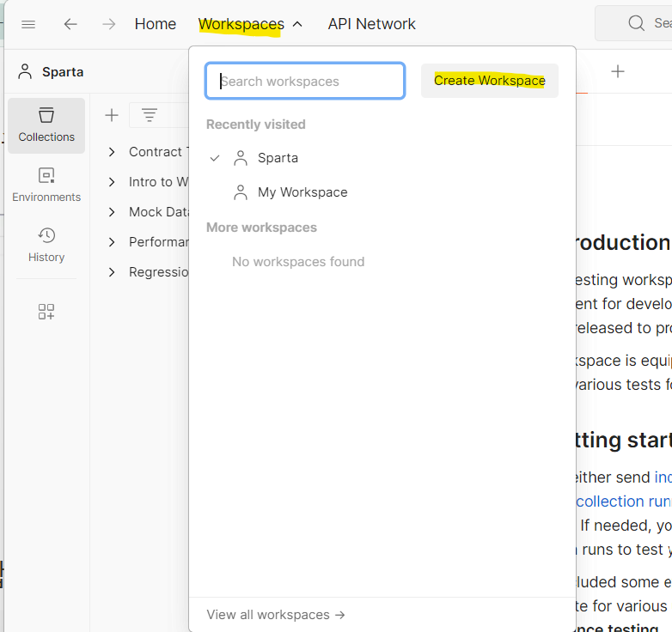Switch to My Workspace
The image size is (672, 632).
pyautogui.click(x=302, y=192)
